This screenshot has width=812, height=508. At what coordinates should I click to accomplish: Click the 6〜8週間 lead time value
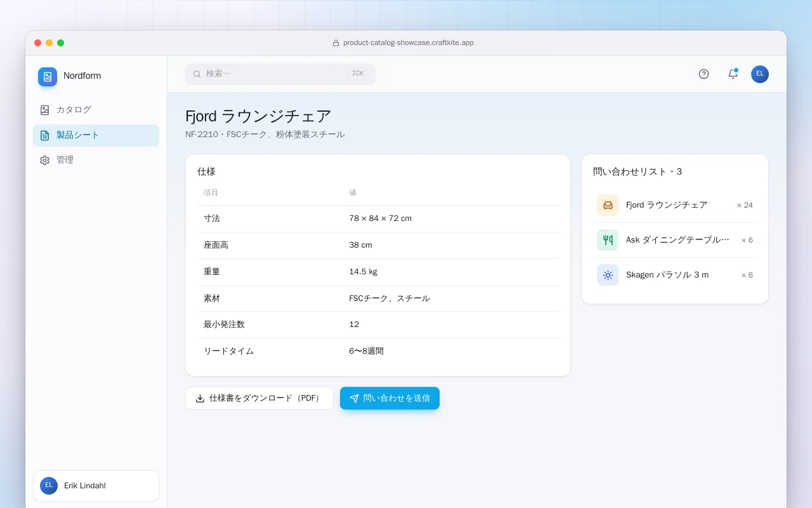coord(366,351)
